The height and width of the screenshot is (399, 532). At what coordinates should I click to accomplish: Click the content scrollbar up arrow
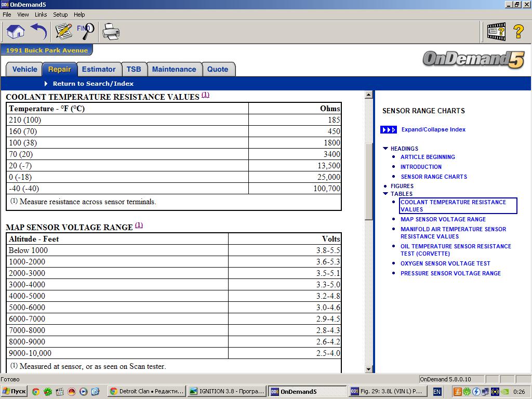pyautogui.click(x=369, y=95)
